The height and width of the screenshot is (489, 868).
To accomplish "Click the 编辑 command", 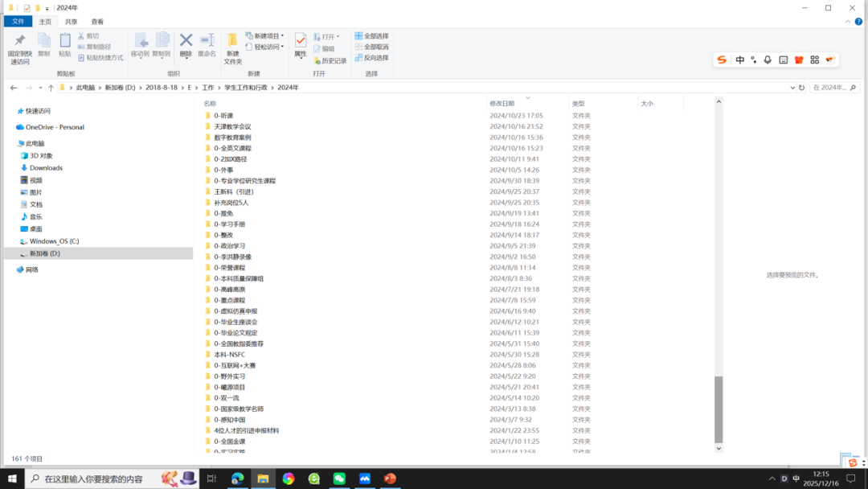I will (x=324, y=49).
